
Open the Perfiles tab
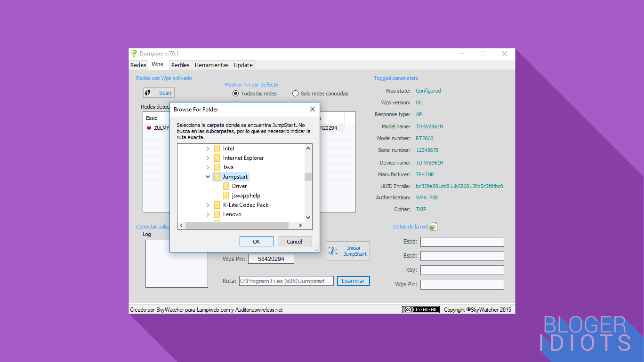click(180, 65)
